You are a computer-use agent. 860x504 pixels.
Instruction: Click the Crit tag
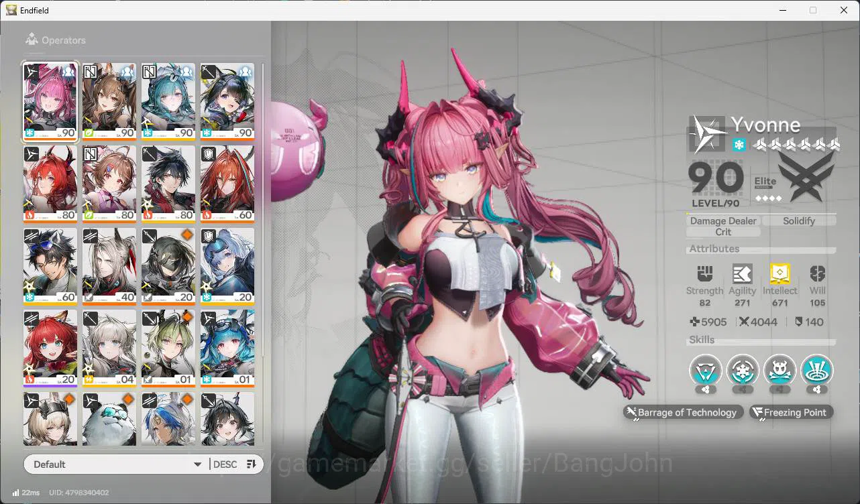[723, 232]
